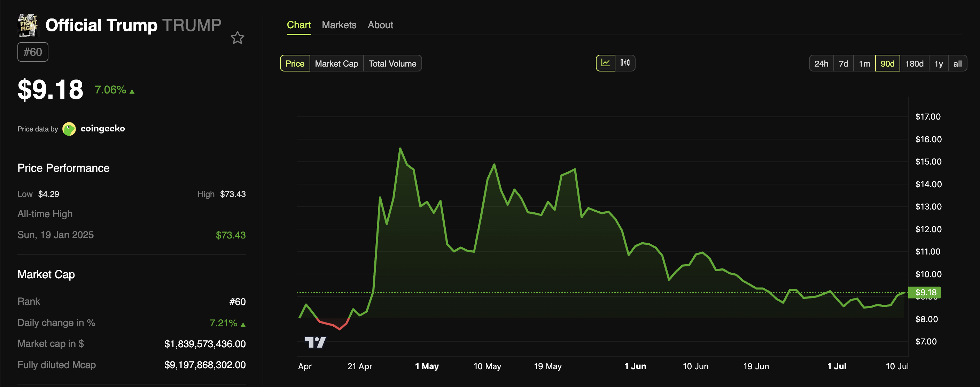The height and width of the screenshot is (387, 980).
Task: Click the #60 rank badge
Action: [x=33, y=52]
